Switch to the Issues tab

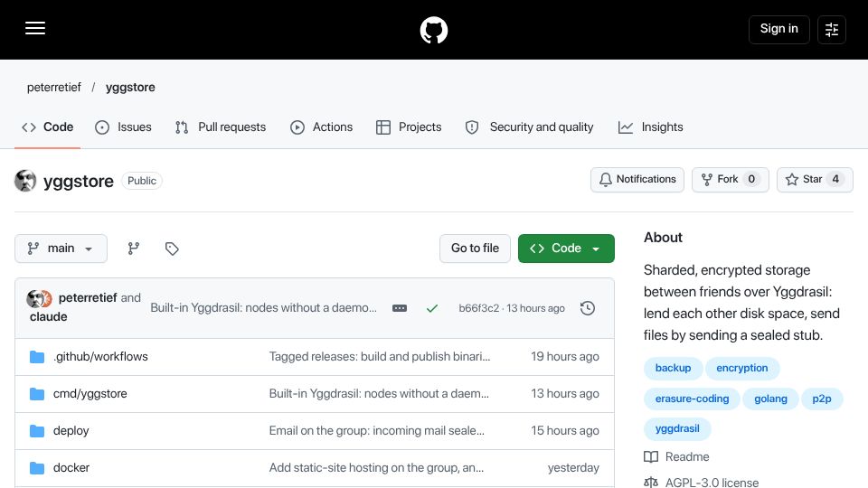click(x=123, y=127)
